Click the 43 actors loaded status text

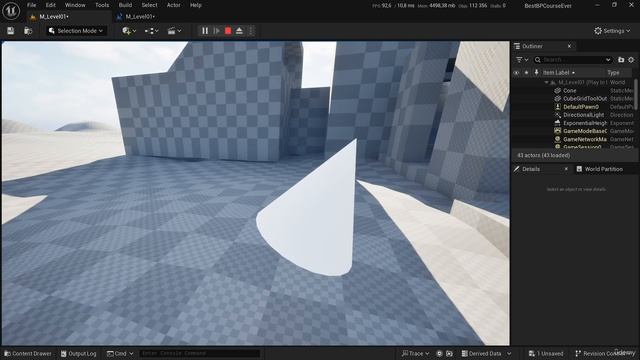pyautogui.click(x=544, y=156)
